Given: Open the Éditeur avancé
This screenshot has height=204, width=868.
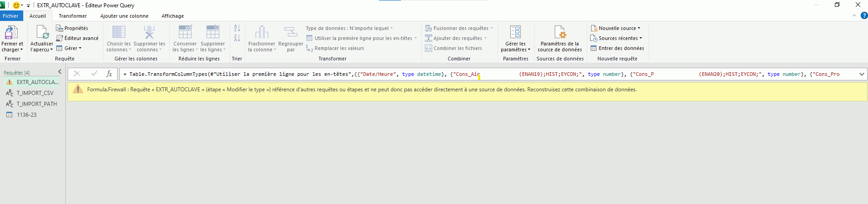Looking at the screenshot, I should click(x=77, y=38).
